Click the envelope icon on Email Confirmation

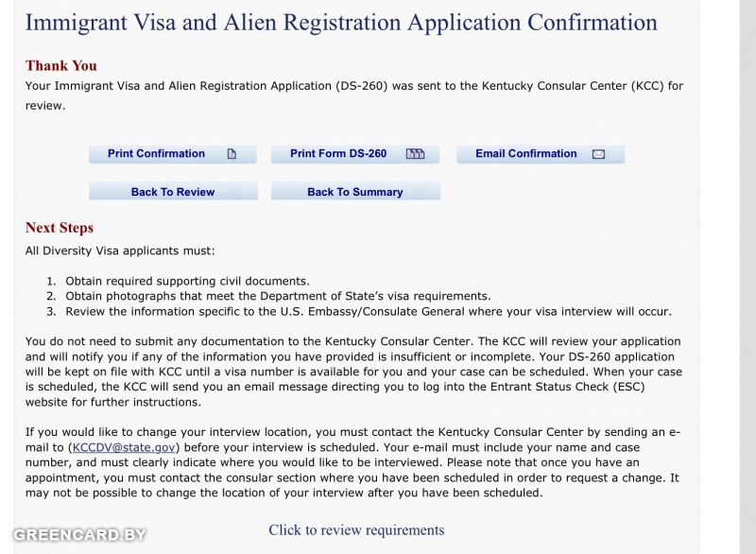click(x=598, y=154)
